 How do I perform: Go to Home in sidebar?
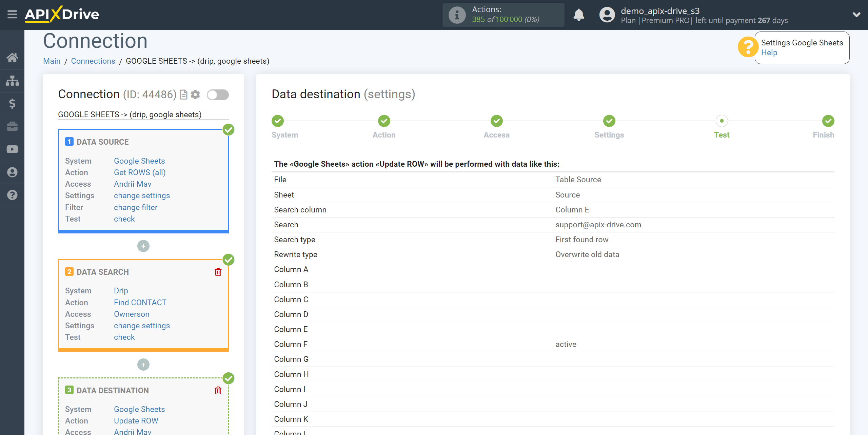click(12, 58)
